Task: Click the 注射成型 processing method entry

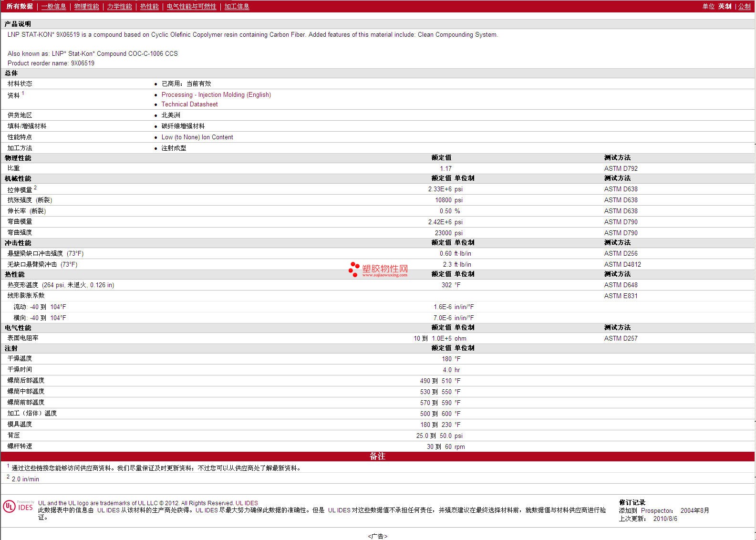Action: coord(174,148)
